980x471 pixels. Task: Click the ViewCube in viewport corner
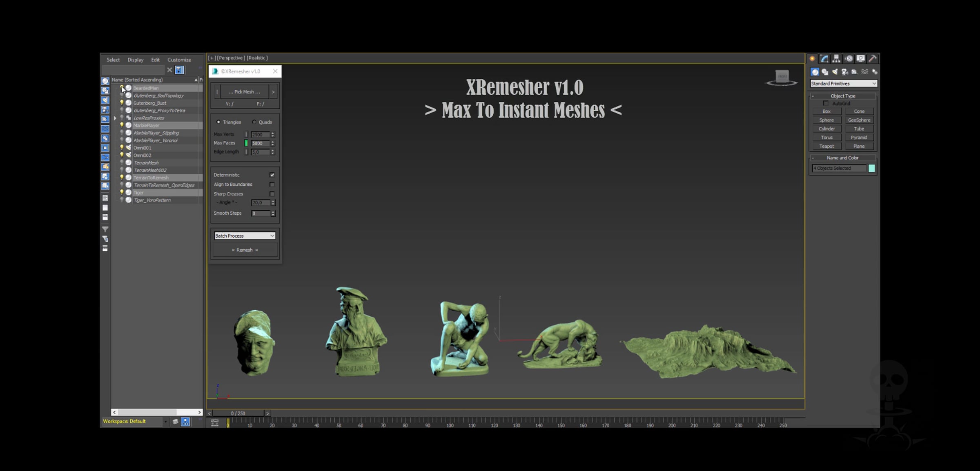pos(782,78)
